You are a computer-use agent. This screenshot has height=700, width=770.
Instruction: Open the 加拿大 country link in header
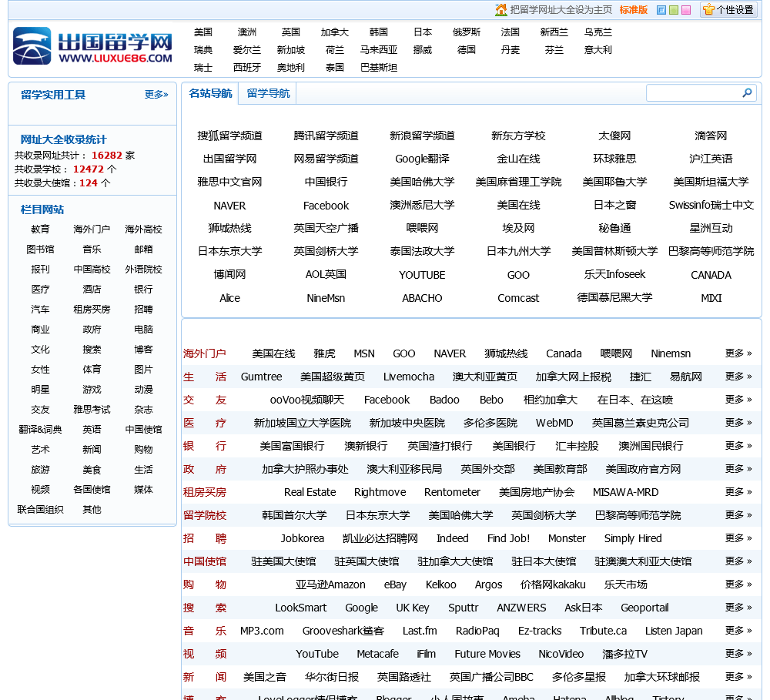tap(334, 32)
